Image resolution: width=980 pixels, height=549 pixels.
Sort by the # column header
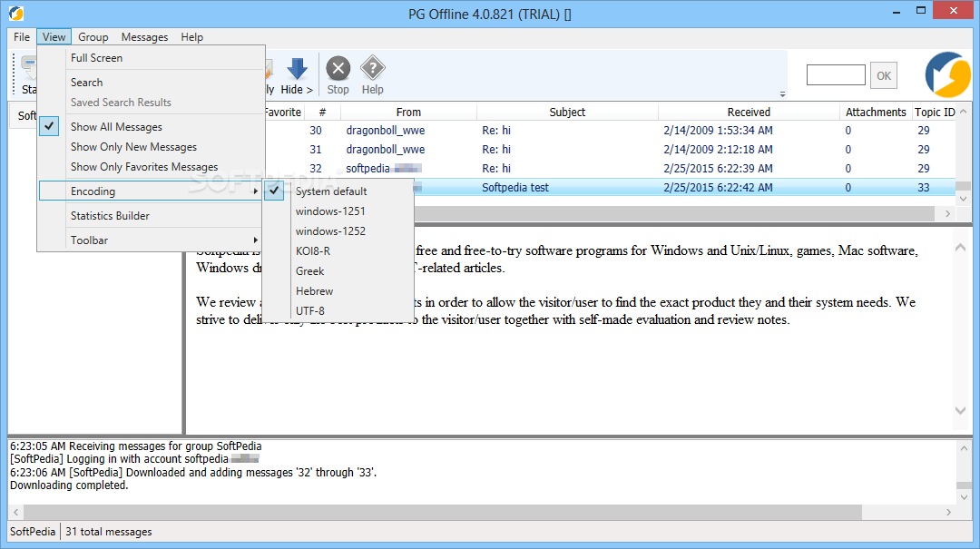click(322, 112)
